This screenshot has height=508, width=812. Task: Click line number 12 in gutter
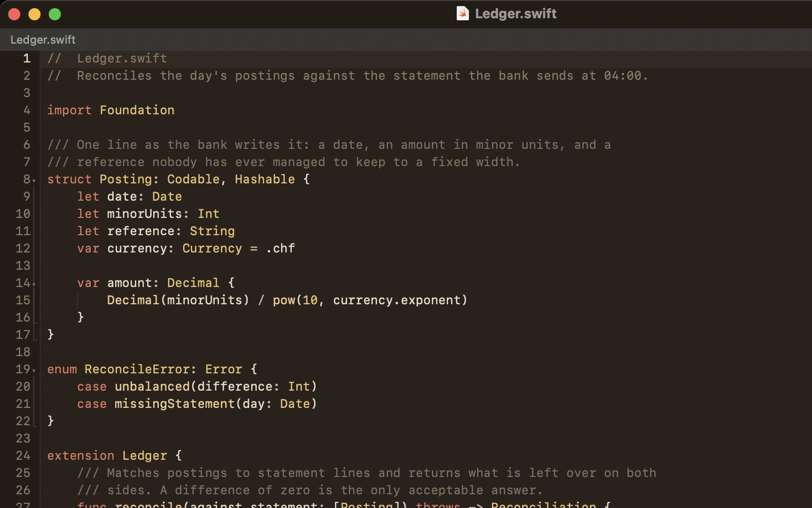pyautogui.click(x=23, y=248)
